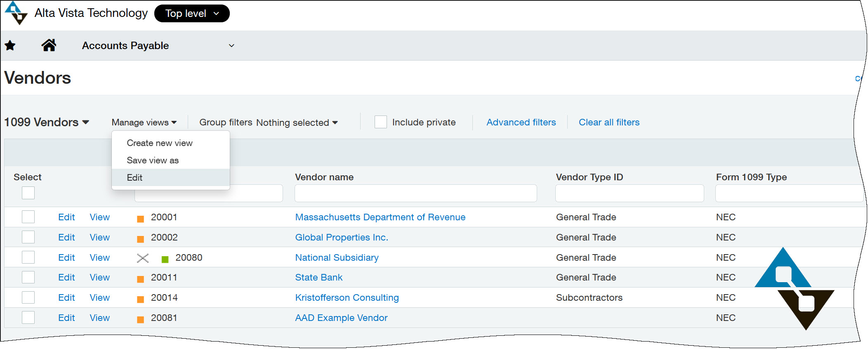Viewport: 868px width, 349px height.
Task: Collapse the Manage views dropdown
Action: 144,123
